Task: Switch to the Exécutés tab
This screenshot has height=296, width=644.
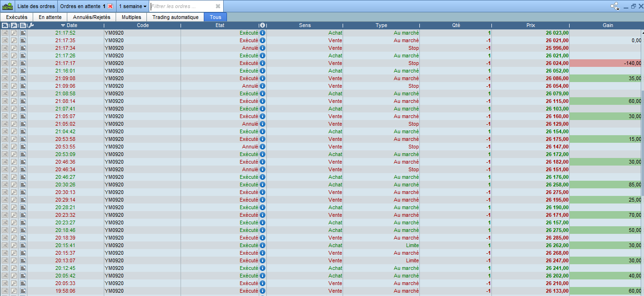Action: 17,17
